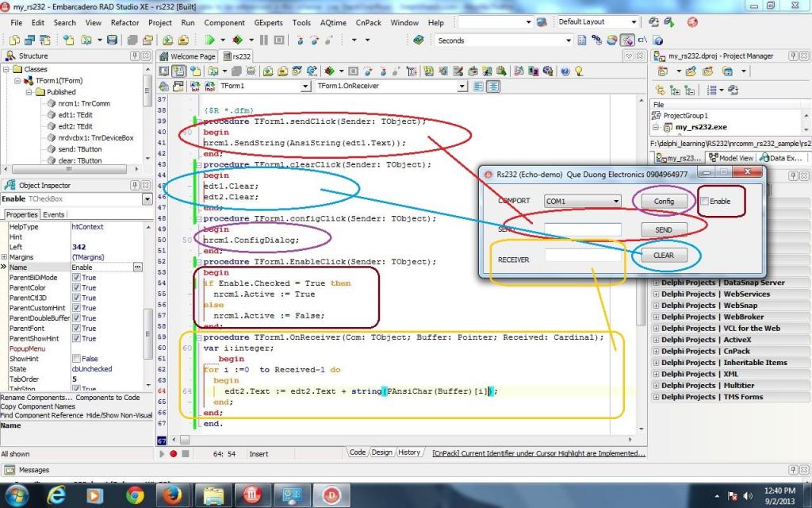
Task: Switch to the Welcome Page tab
Action: point(192,56)
